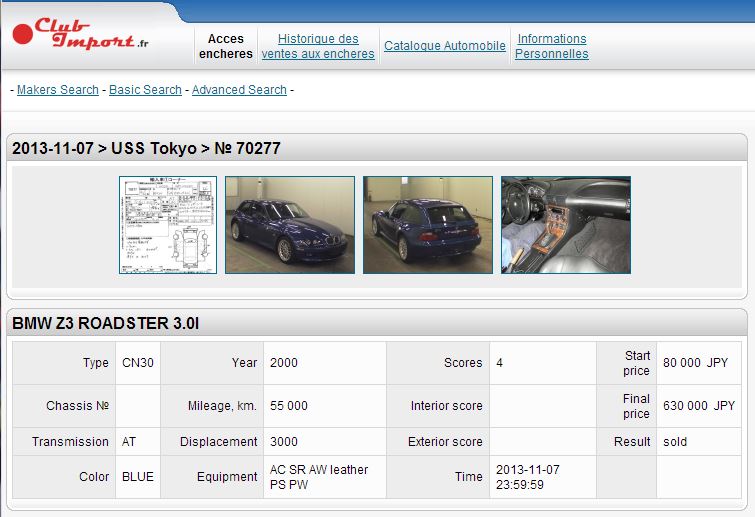The image size is (755, 517).
Task: Open the interior dashboard photo
Action: [x=566, y=225]
